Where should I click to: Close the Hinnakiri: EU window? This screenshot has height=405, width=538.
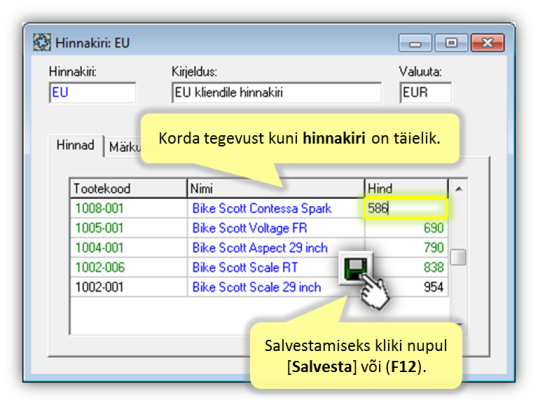click(x=488, y=43)
